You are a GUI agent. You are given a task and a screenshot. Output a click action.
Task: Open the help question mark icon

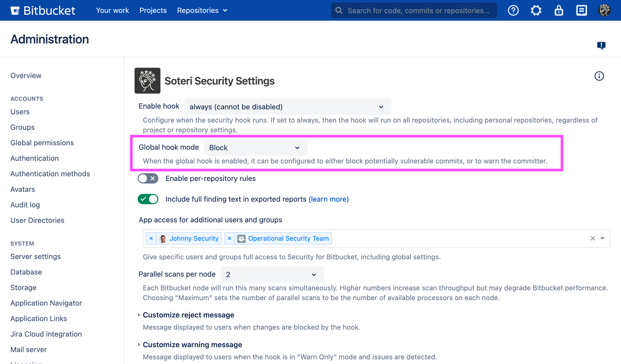click(x=513, y=11)
